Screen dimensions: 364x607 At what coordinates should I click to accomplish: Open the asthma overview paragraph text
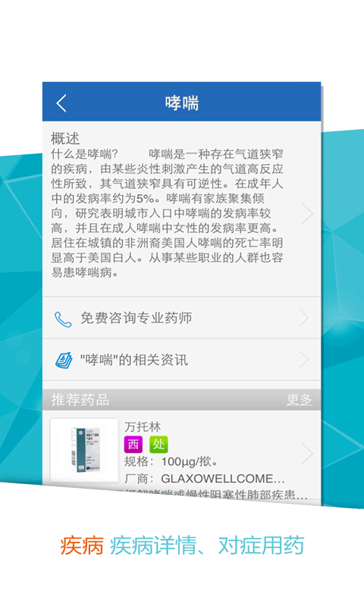[168, 213]
